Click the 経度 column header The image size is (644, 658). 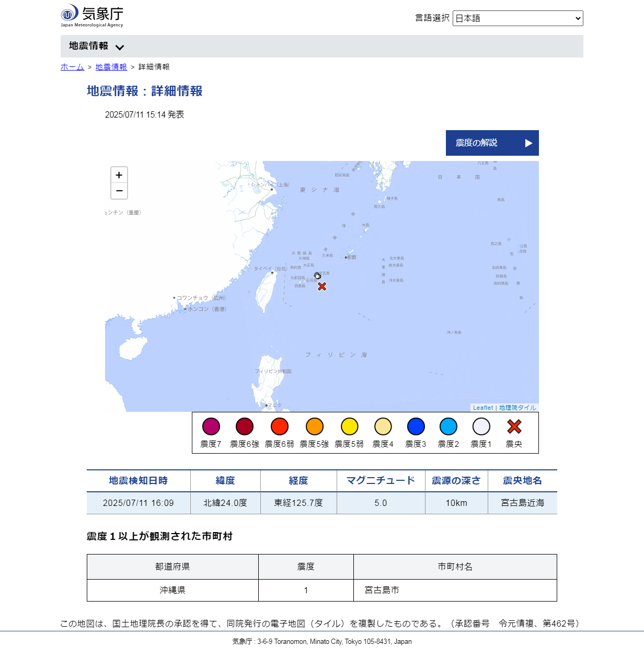[298, 481]
